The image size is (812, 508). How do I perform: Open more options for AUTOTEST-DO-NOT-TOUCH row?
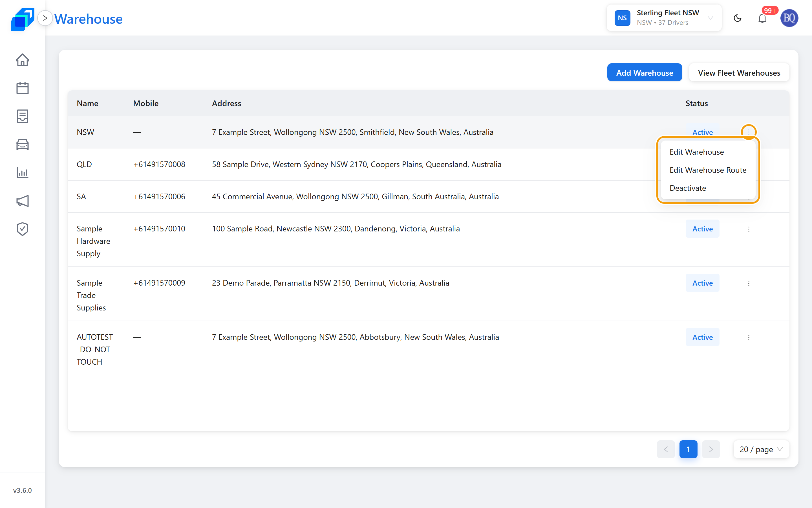pyautogui.click(x=749, y=337)
